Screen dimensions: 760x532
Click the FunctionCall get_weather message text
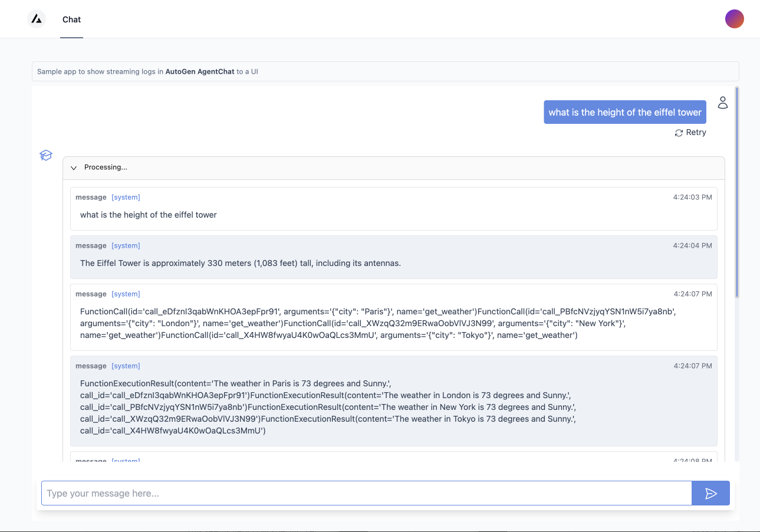378,323
